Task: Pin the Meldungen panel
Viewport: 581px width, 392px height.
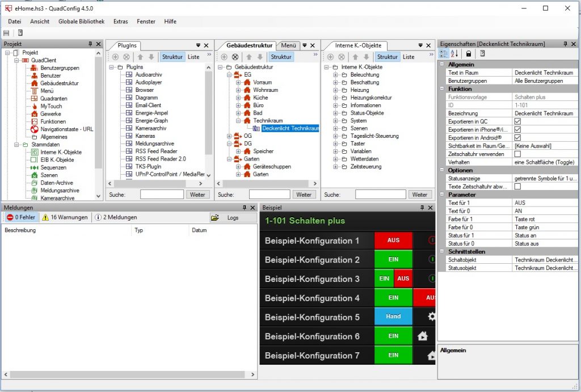Action: click(244, 208)
